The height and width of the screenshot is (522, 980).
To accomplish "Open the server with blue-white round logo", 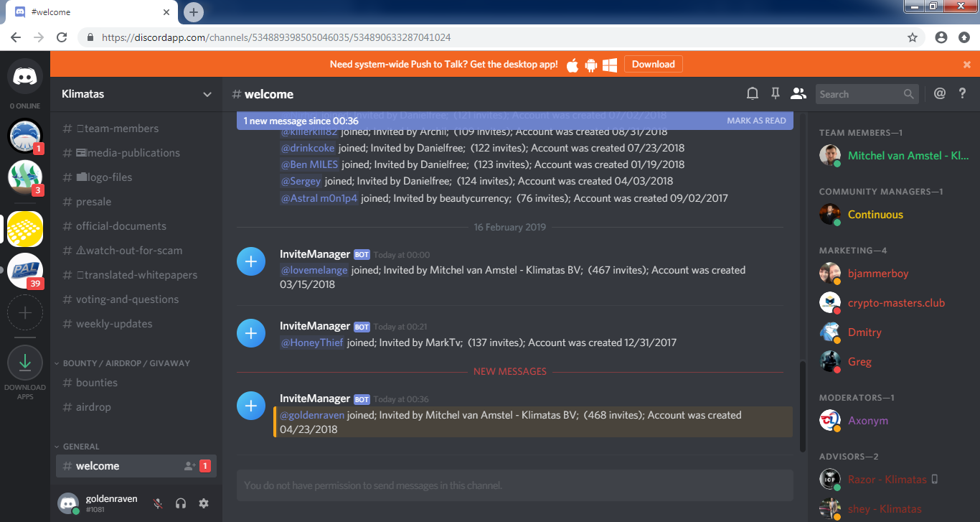I will pyautogui.click(x=25, y=134).
